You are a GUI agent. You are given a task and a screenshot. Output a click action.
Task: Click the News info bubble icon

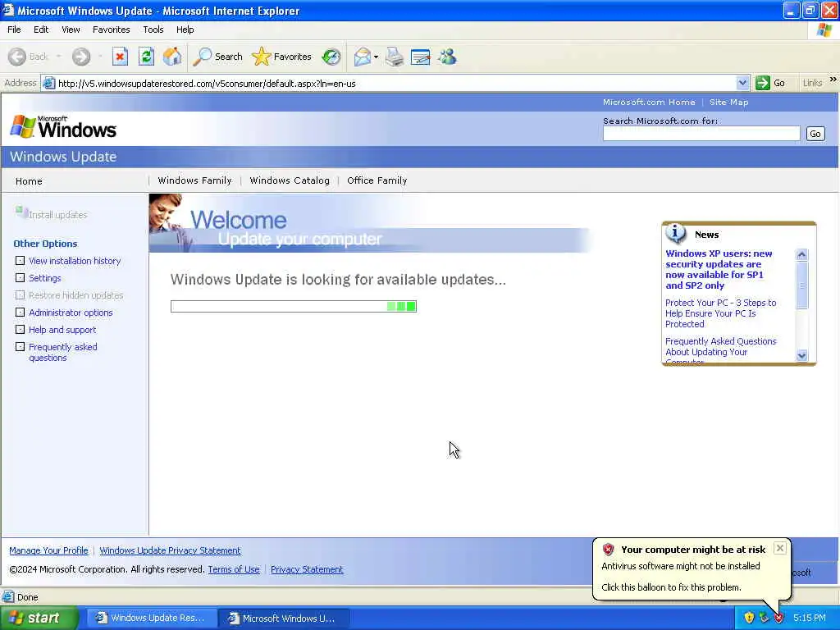coord(676,233)
